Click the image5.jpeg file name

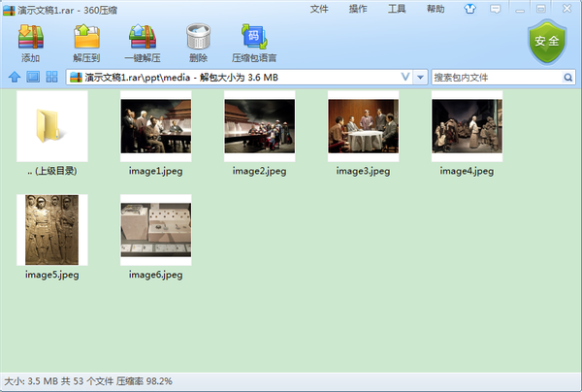click(52, 275)
